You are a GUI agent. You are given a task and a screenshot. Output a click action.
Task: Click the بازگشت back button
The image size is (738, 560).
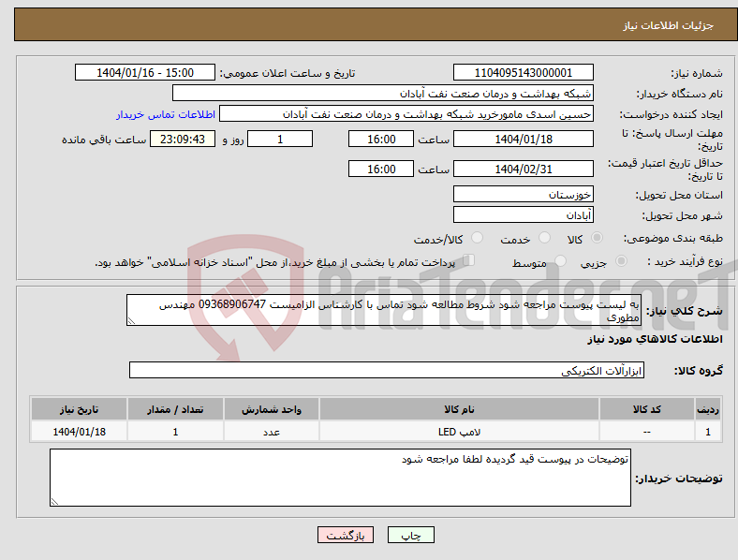click(x=346, y=535)
